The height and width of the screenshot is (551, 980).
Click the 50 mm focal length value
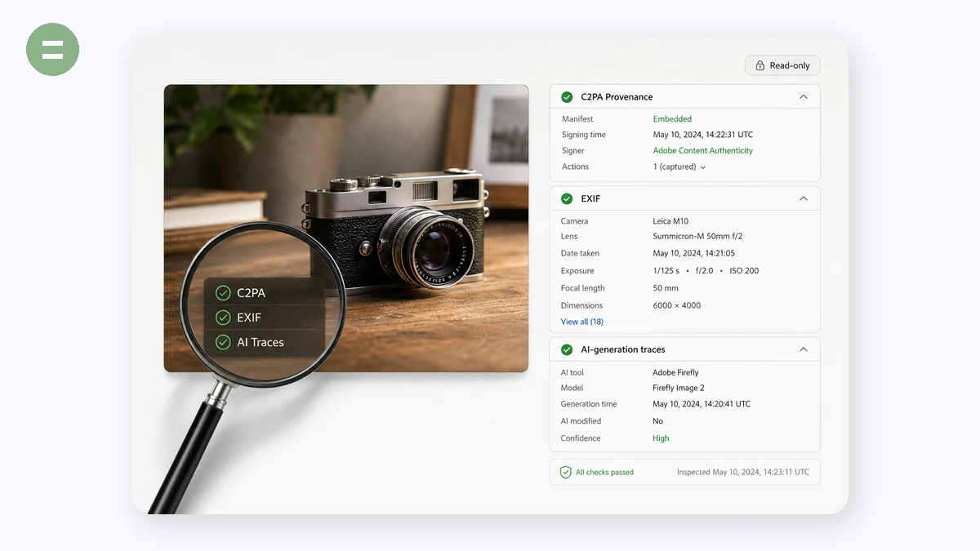666,288
